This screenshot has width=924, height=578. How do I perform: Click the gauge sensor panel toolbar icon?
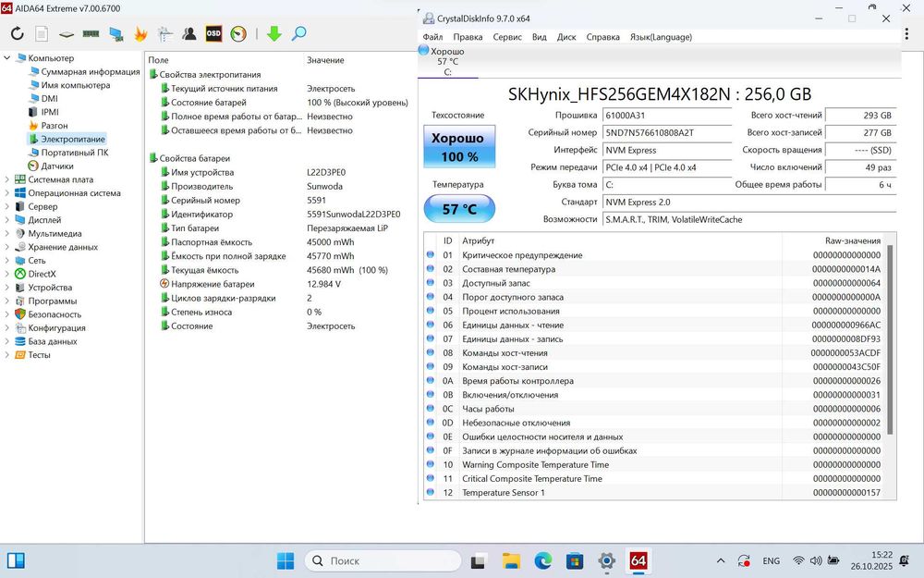(x=238, y=33)
